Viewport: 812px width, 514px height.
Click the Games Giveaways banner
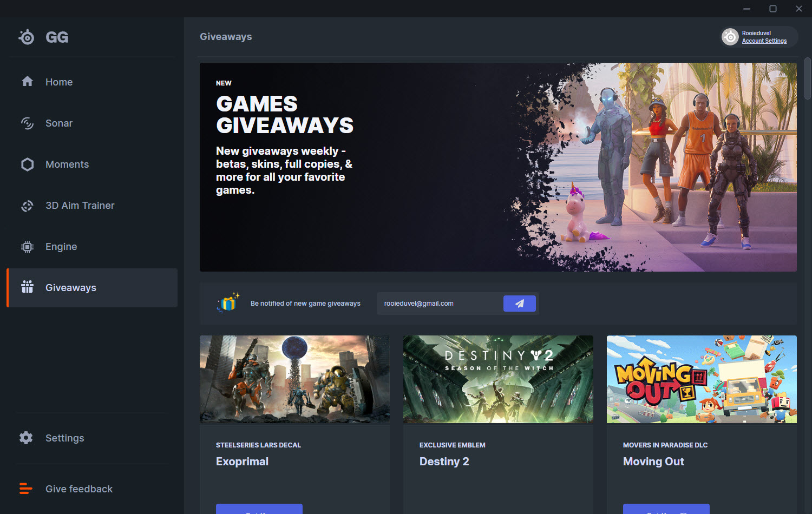pos(498,167)
